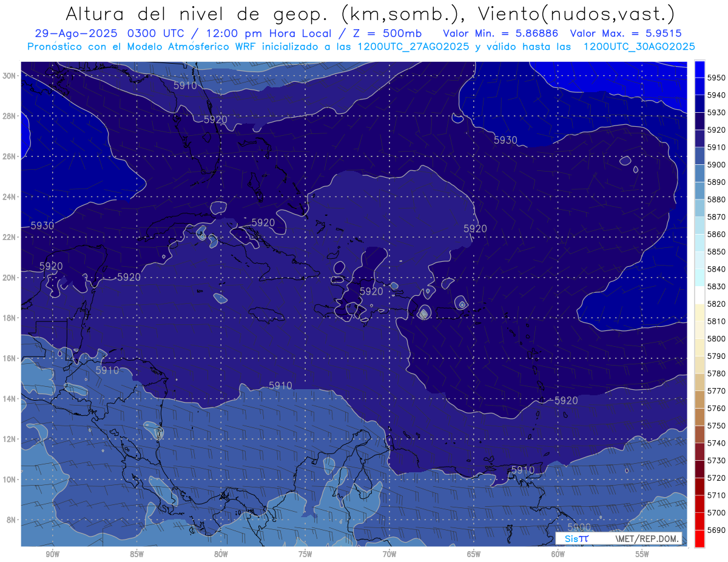Click the 20N latitude label
The image size is (728, 562).
[x=8, y=278]
